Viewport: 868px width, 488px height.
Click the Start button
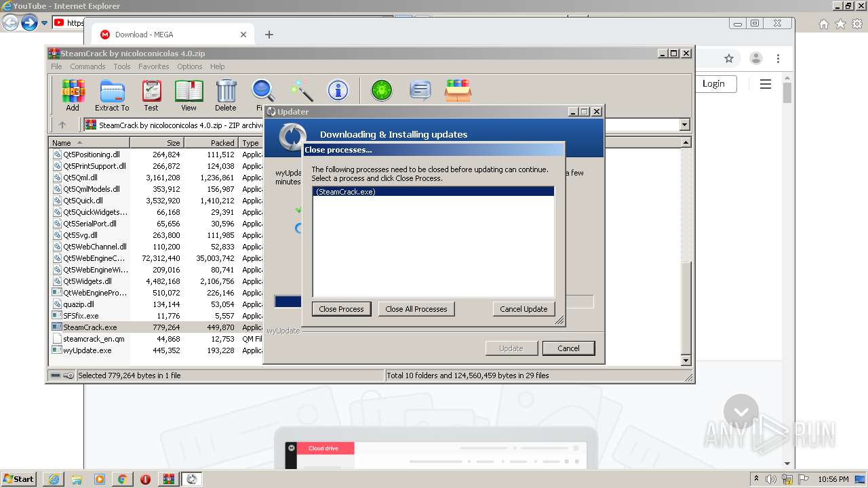(x=18, y=479)
